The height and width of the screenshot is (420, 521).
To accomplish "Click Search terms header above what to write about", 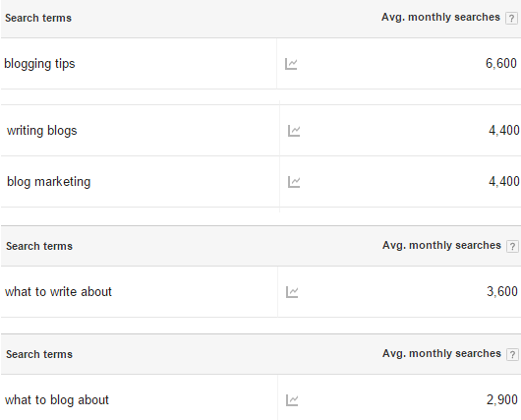I will coord(39,246).
